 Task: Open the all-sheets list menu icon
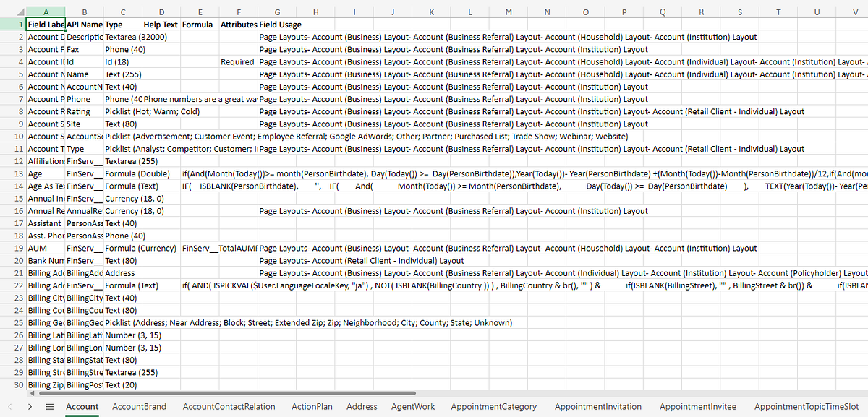(x=48, y=406)
